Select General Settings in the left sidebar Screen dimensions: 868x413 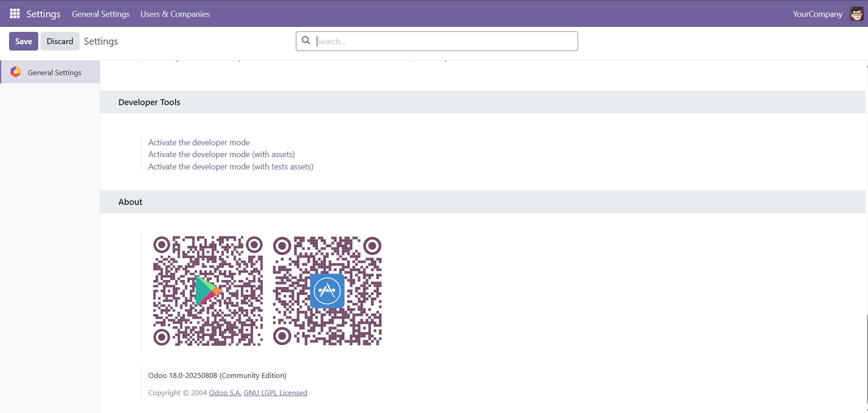[x=50, y=72]
